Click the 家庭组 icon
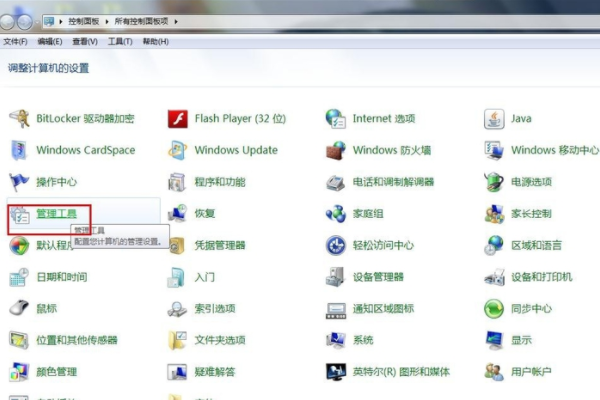This screenshot has width=600, height=400. click(336, 214)
